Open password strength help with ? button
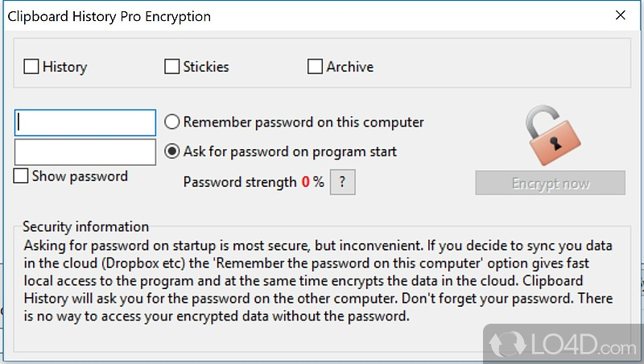The image size is (644, 364). coord(342,182)
